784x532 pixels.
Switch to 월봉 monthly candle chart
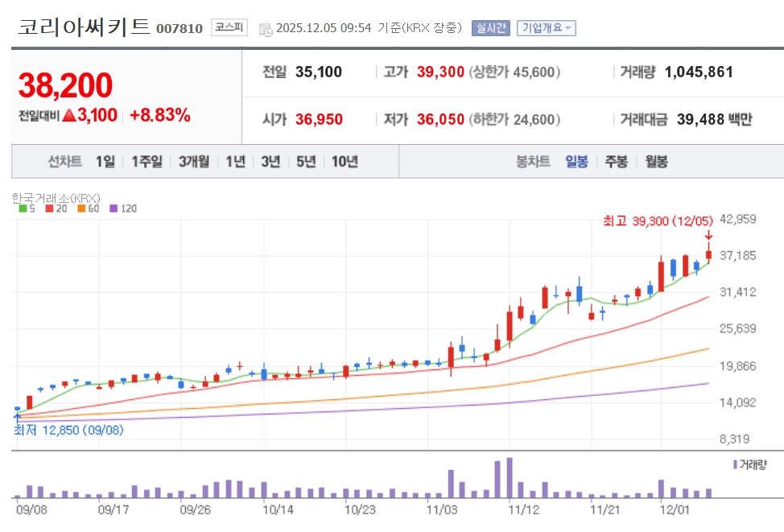pos(656,162)
